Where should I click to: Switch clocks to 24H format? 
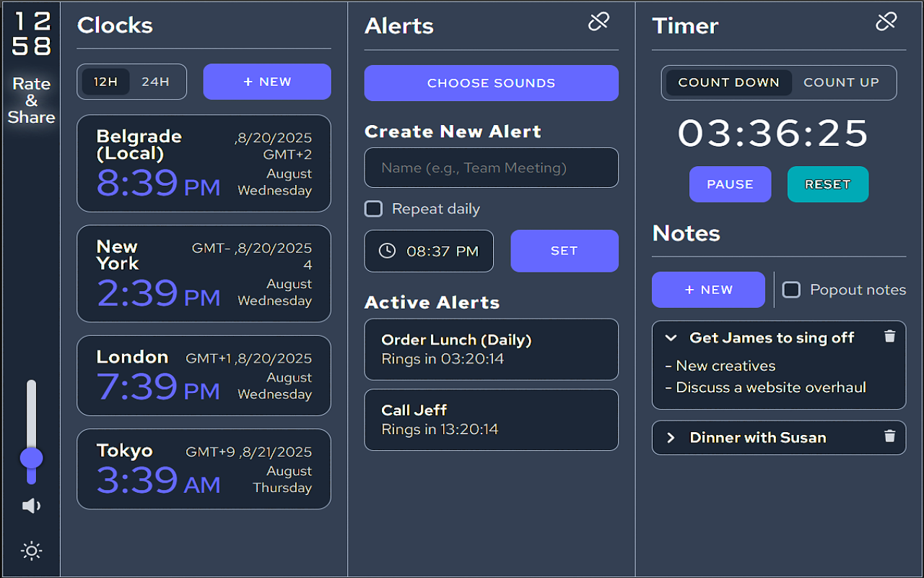tap(155, 82)
